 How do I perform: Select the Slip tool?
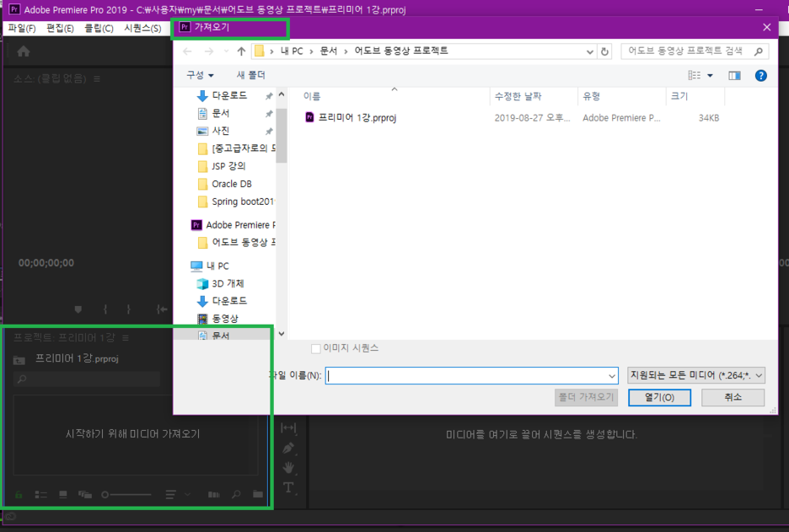point(288,427)
